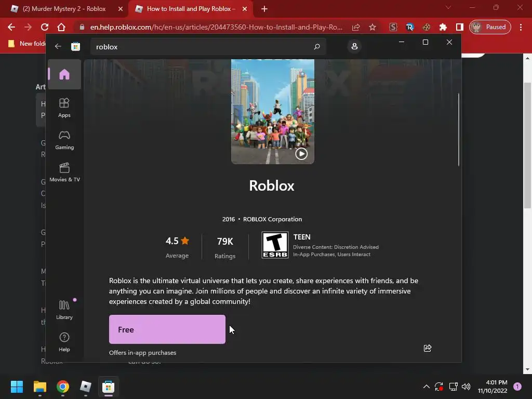The width and height of the screenshot is (532, 399).
Task: Open the New folder bookmark
Action: pos(26,44)
